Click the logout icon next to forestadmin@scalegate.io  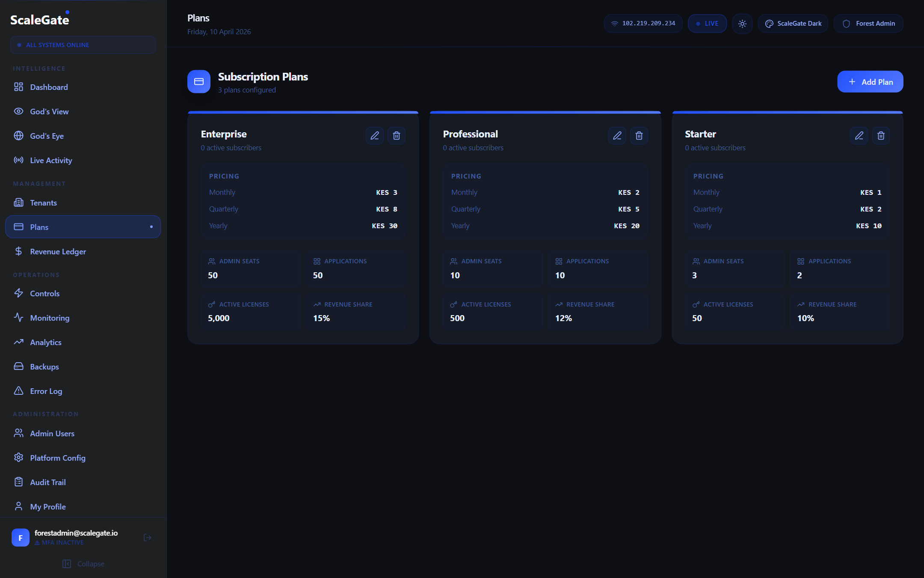[147, 537]
